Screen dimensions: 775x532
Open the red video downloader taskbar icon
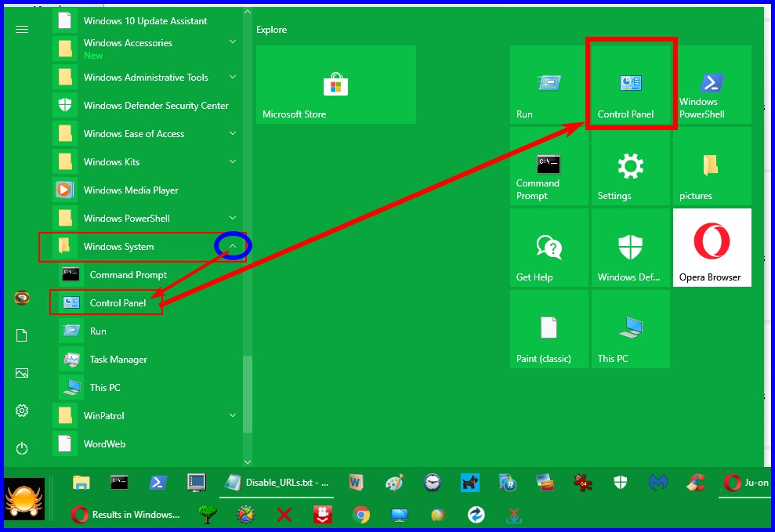pos(323,515)
